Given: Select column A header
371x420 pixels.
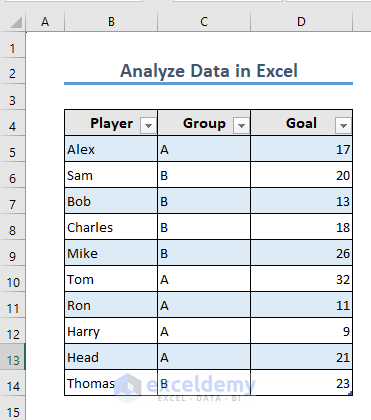Looking at the screenshot, I should pos(45,22).
